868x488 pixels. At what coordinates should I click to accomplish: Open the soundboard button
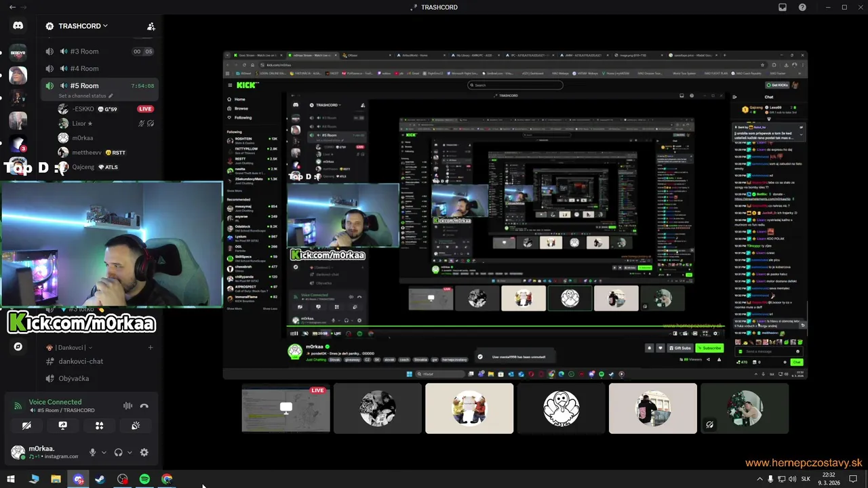136,426
